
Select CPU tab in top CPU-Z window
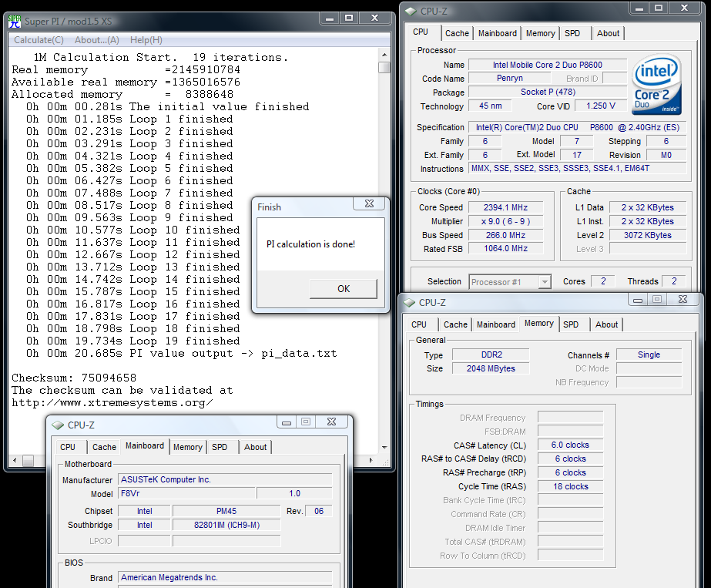(421, 32)
